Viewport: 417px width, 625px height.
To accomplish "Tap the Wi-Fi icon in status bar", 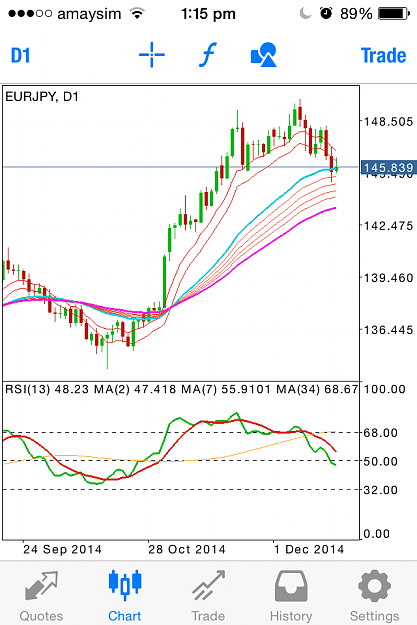I will pyautogui.click(x=137, y=14).
